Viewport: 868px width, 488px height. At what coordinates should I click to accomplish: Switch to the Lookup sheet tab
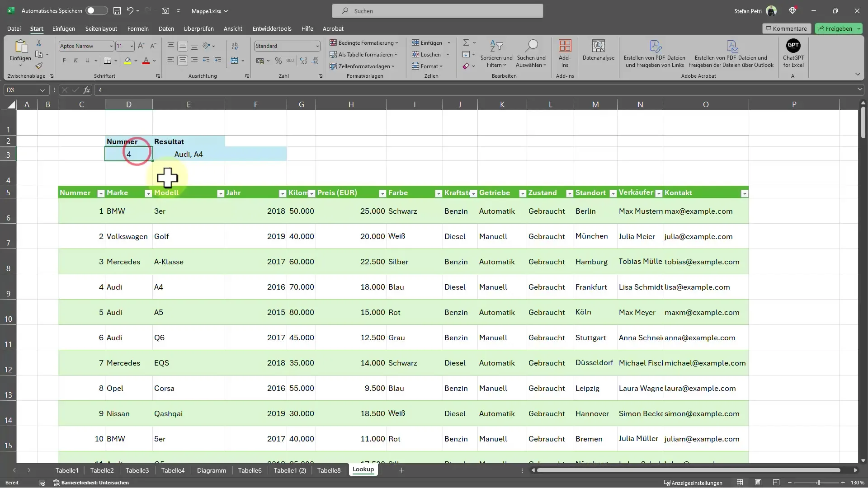pos(363,469)
